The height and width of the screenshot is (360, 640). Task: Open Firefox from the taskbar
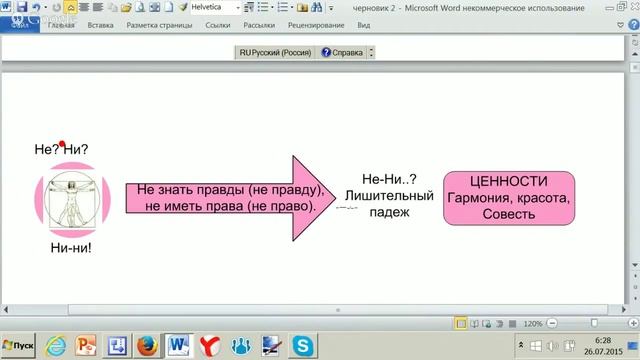pos(147,346)
